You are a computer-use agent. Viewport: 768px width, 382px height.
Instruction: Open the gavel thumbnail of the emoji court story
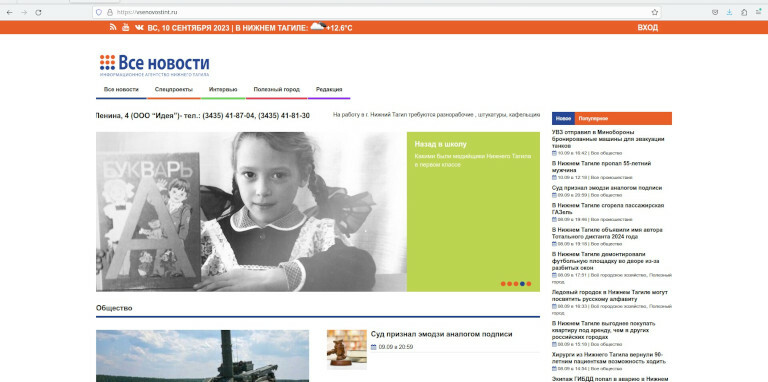(347, 349)
